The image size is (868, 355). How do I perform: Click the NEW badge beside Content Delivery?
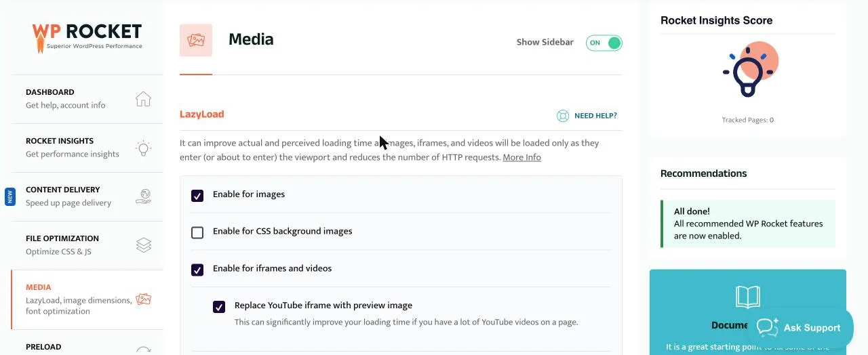(x=9, y=196)
